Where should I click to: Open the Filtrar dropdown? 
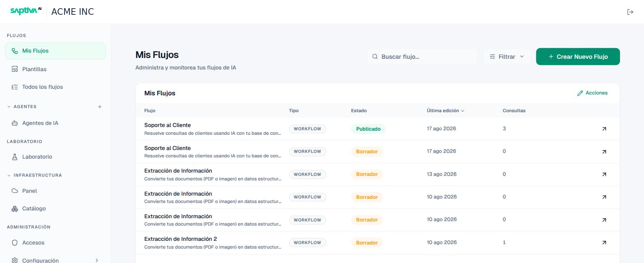point(507,57)
